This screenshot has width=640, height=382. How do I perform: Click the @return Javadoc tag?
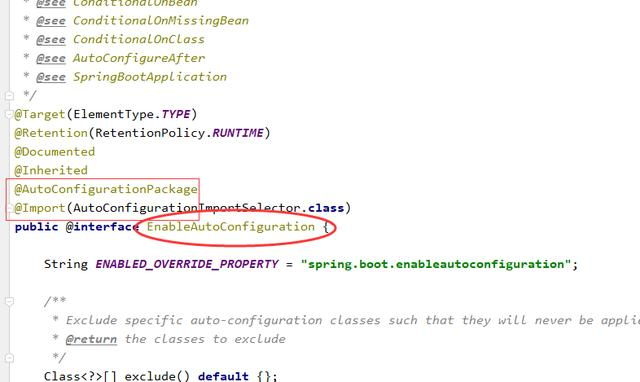[x=91, y=339]
